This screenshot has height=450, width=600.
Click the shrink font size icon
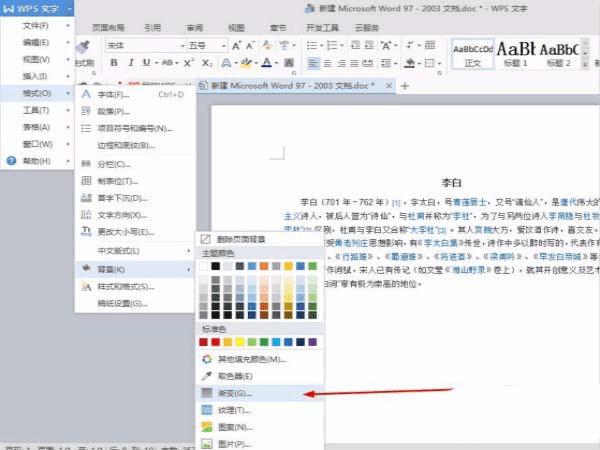coord(251,46)
